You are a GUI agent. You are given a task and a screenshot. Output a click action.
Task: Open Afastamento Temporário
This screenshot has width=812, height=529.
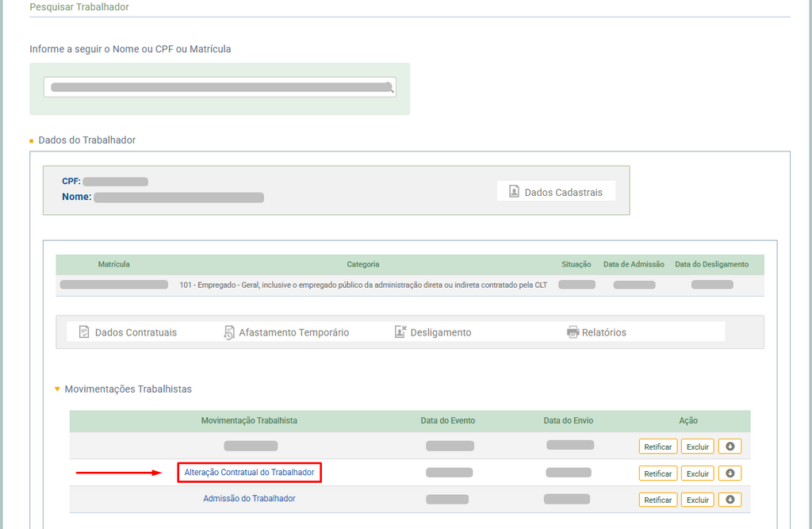(286, 332)
